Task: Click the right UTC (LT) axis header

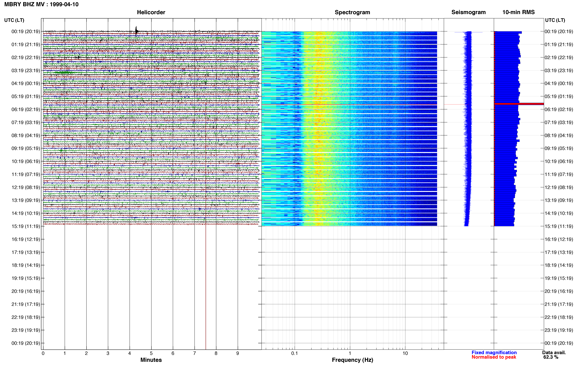Action: pyautogui.click(x=555, y=20)
